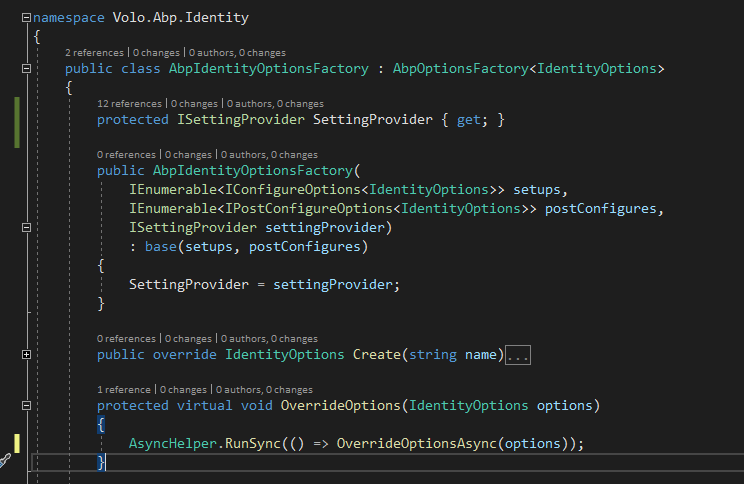Screen dimensions: 744x484
Task: Click the 'setups' constructor parameter name
Action: point(537,190)
